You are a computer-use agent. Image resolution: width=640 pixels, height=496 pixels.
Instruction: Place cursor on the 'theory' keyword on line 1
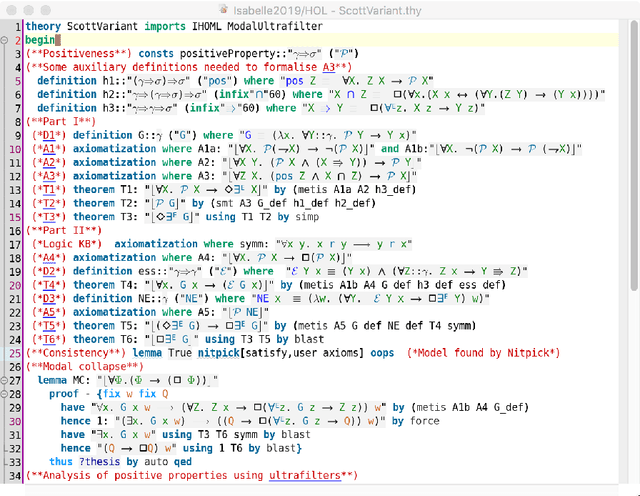tap(43, 25)
